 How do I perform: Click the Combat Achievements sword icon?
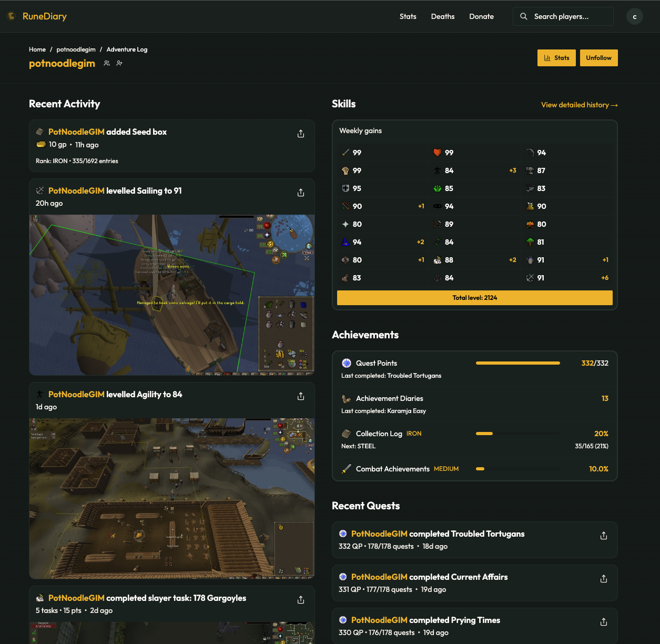347,469
